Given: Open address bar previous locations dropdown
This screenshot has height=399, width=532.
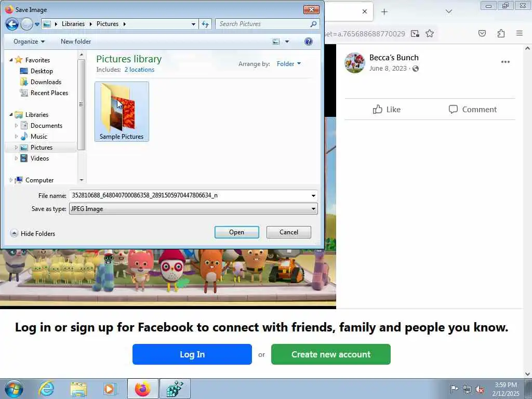Looking at the screenshot, I should (193, 24).
